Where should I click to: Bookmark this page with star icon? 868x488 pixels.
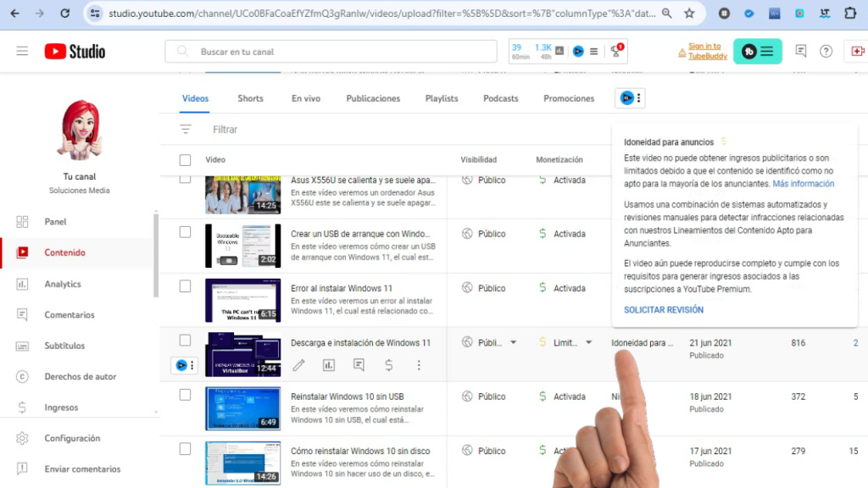coord(689,14)
